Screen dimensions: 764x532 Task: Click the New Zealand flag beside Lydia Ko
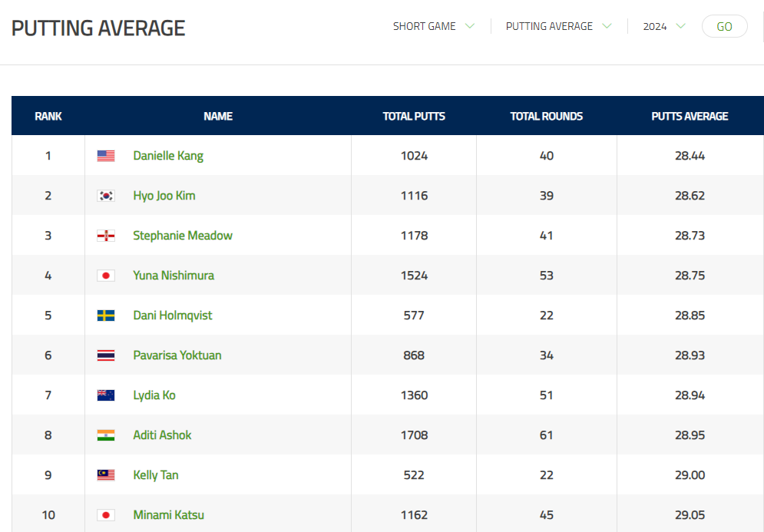pos(106,395)
